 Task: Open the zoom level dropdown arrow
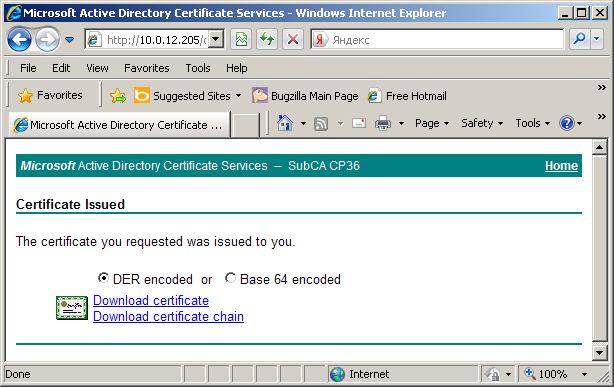click(584, 374)
